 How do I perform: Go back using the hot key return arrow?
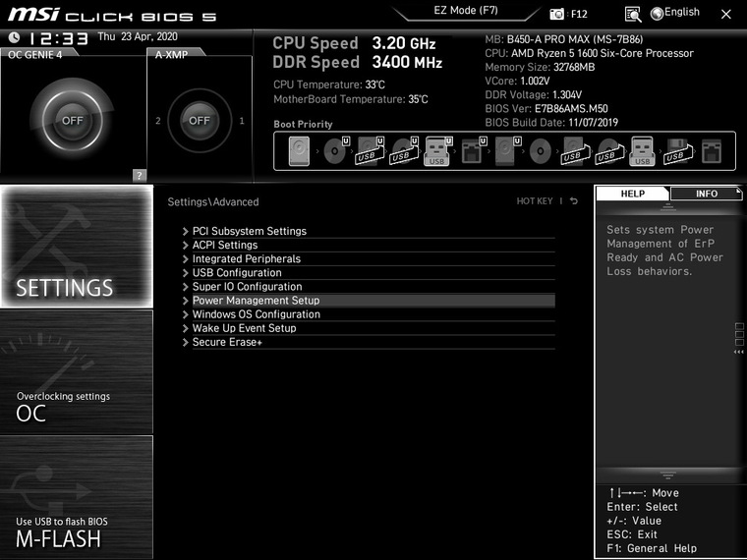point(574,201)
